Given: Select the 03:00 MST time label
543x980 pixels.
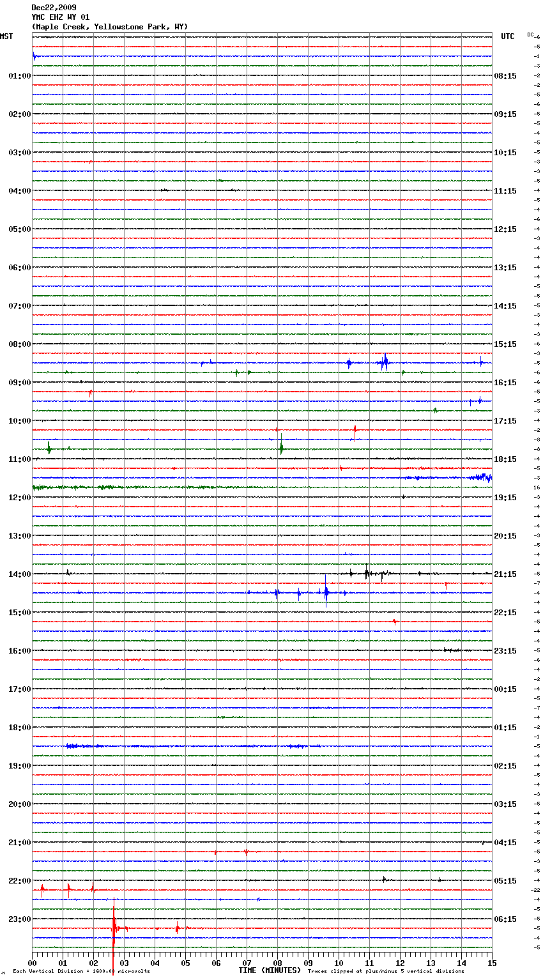Looking at the screenshot, I should 20,153.
